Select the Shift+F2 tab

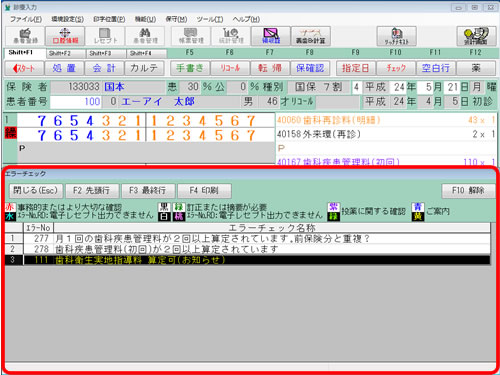pyautogui.click(x=66, y=53)
